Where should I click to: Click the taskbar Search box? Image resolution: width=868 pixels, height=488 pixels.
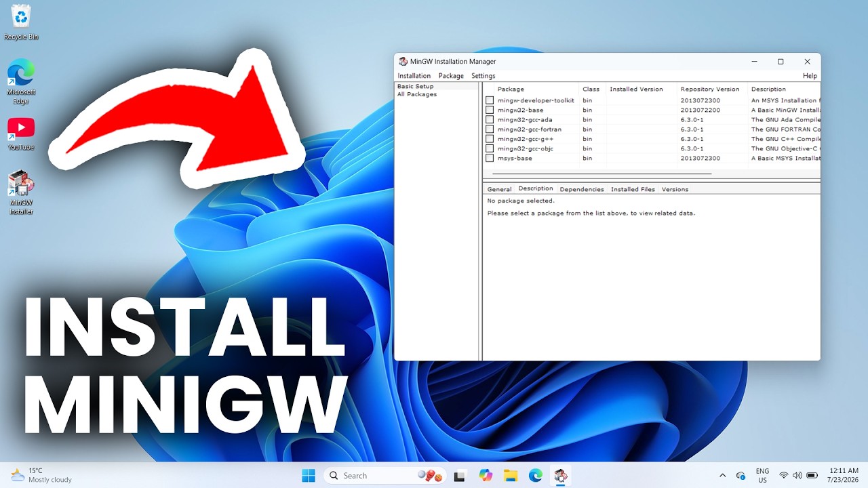point(384,476)
